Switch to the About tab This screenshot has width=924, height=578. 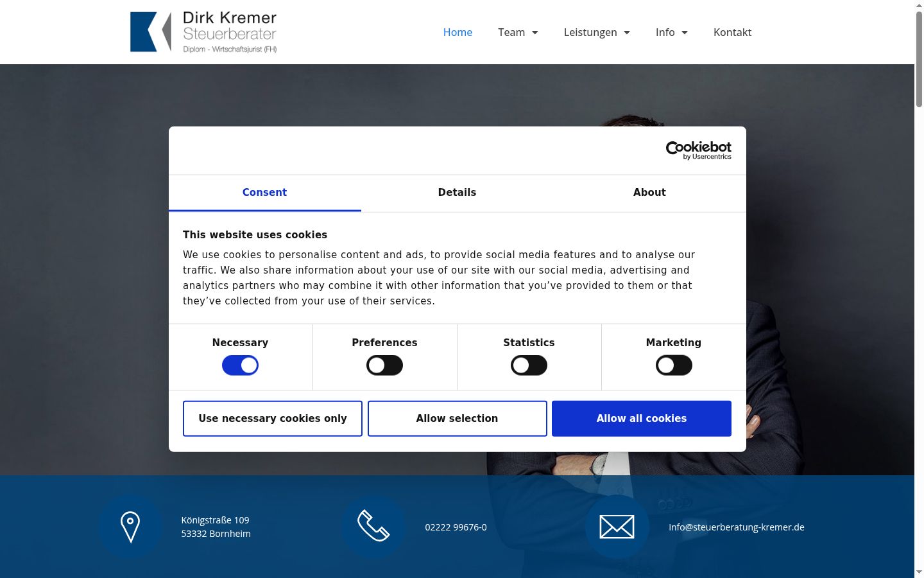[x=649, y=193]
